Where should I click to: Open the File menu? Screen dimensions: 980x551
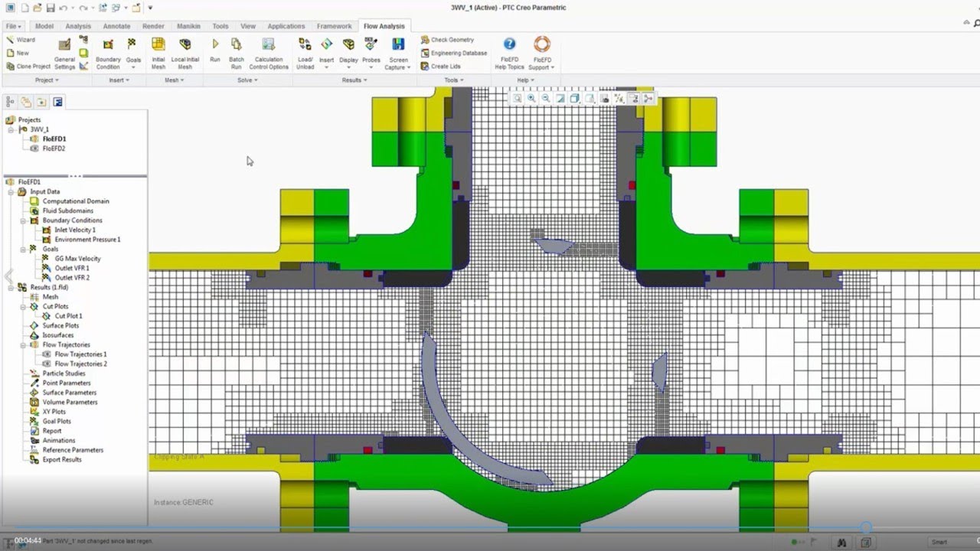[x=12, y=26]
